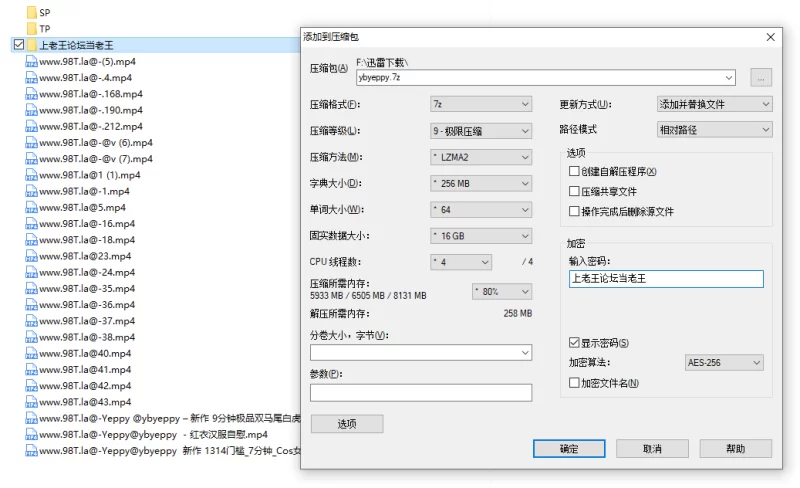Open 单词大小 dropdown showing 64
800x488 pixels.
[x=481, y=209]
